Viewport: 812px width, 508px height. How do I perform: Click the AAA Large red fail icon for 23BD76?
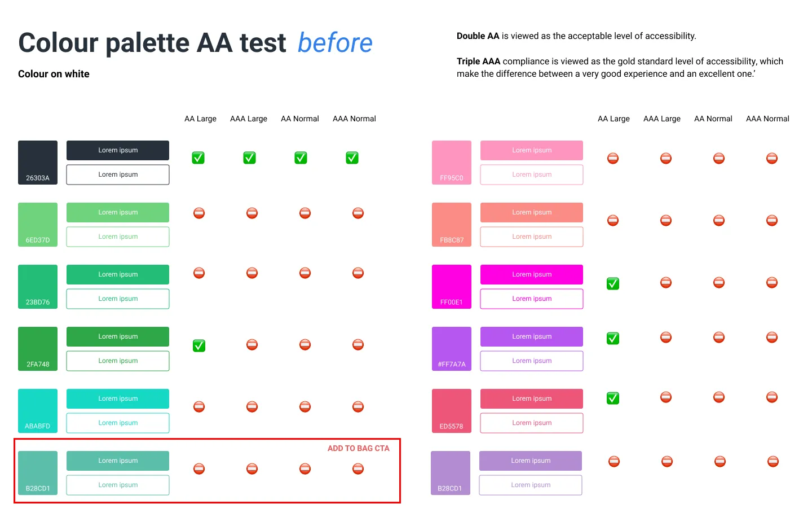pyautogui.click(x=252, y=273)
